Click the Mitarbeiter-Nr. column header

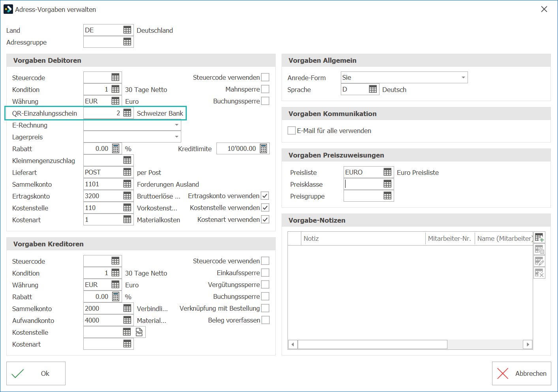coord(450,238)
